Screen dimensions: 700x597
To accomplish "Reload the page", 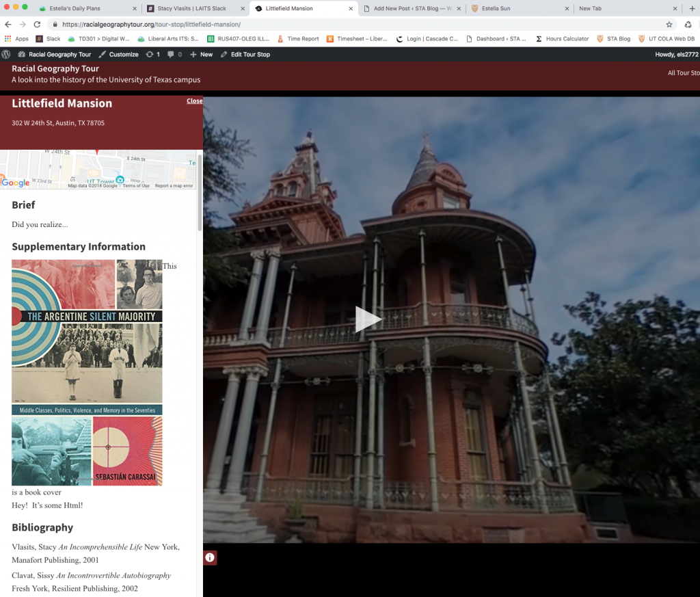I will pyautogui.click(x=37, y=25).
